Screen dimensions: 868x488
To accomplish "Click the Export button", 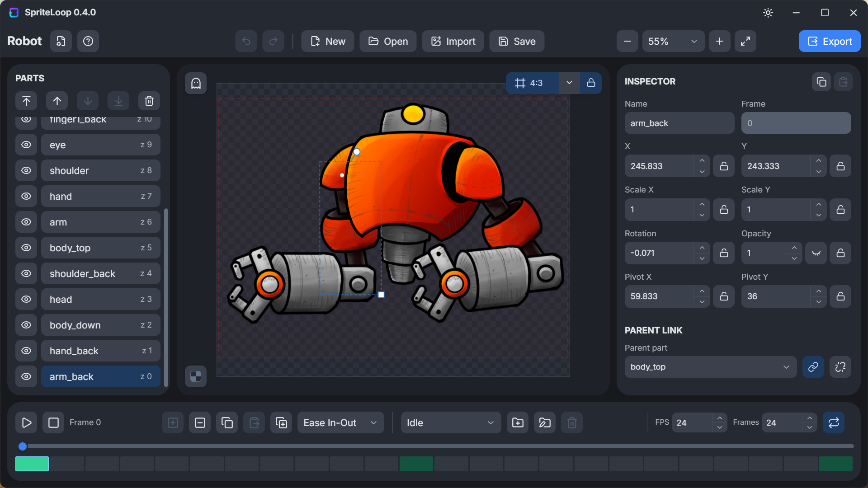I will [x=830, y=41].
